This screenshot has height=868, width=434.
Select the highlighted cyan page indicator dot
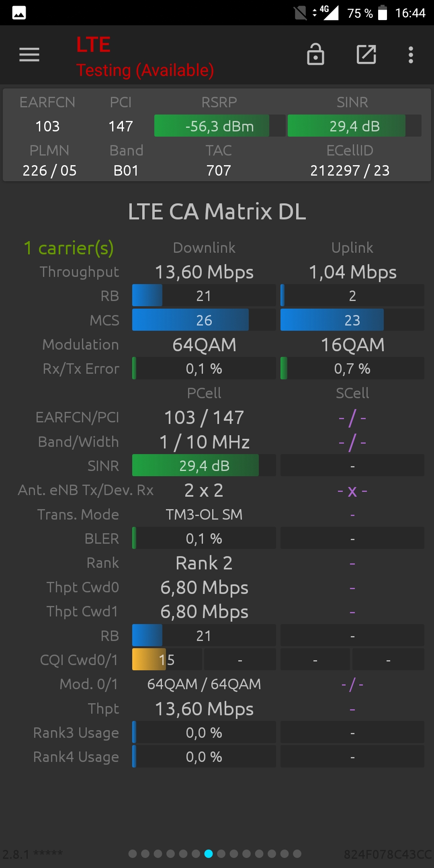tap(209, 854)
